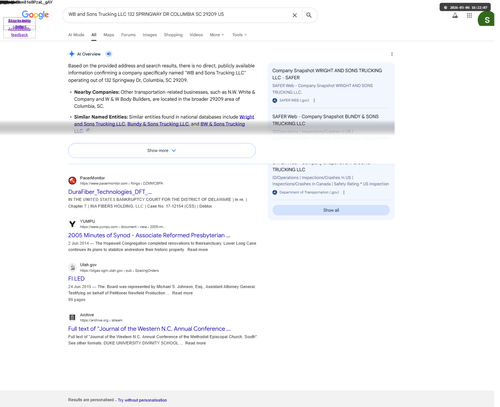Click the feedback link under the logo
500x407 pixels.
tap(19, 35)
